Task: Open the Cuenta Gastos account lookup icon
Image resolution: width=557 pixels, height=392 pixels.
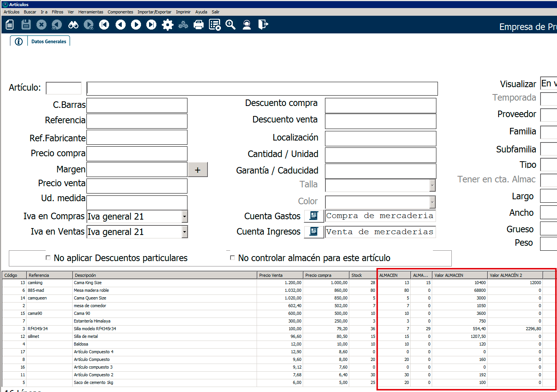Action: click(313, 216)
